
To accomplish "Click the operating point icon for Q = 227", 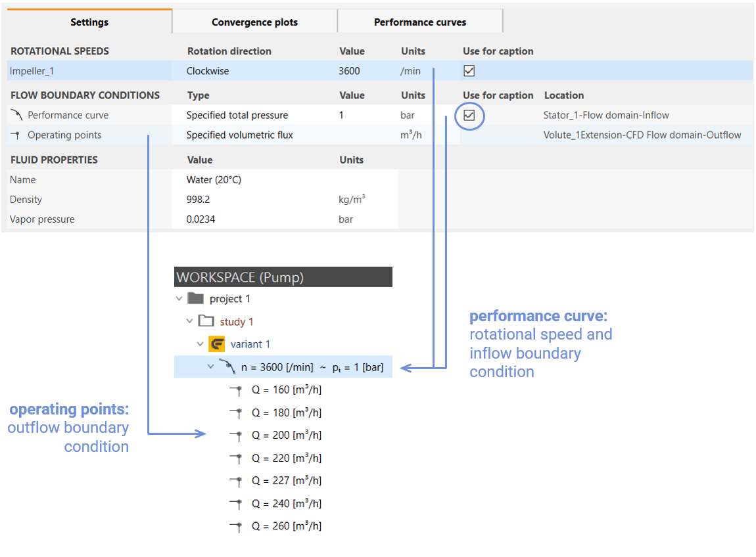I will click(236, 481).
